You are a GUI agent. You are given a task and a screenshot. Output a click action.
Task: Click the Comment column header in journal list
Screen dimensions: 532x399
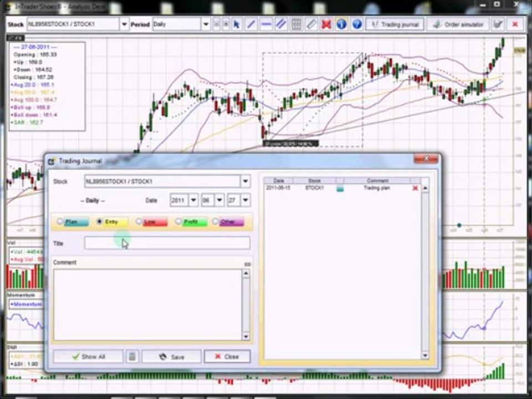pyautogui.click(x=377, y=181)
